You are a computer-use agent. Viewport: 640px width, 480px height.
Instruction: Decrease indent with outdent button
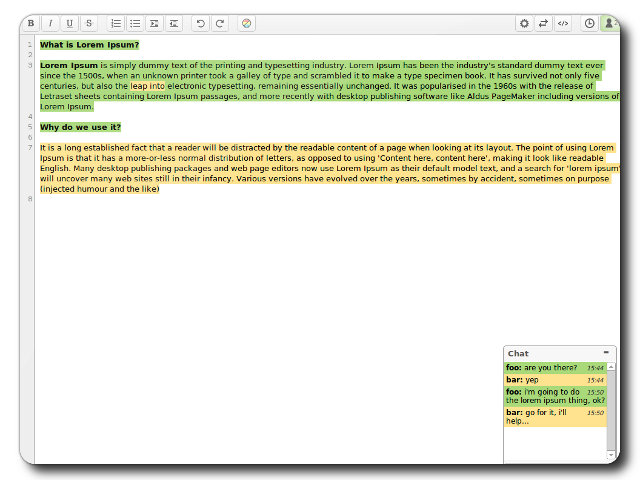click(173, 23)
